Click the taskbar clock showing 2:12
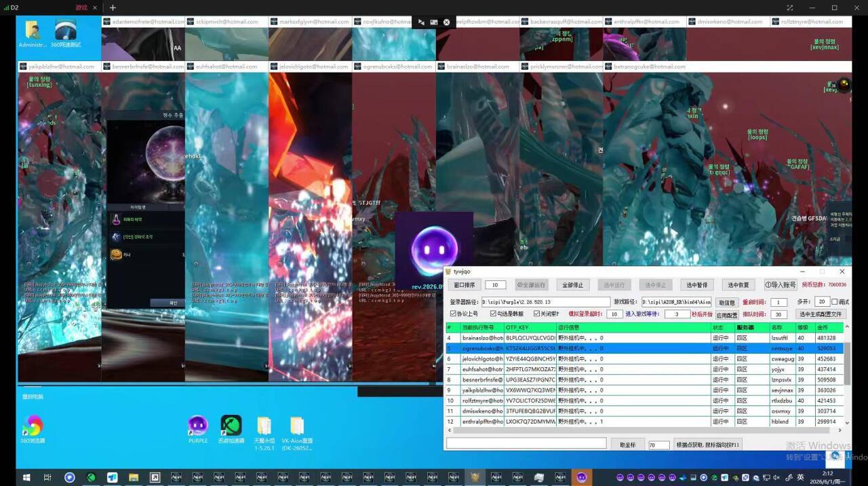Screen dimensions: 868x486 point(828,477)
